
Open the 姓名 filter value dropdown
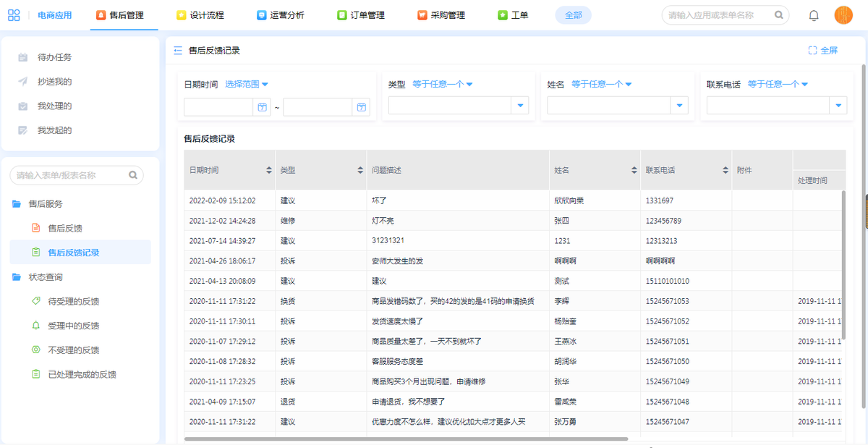coord(679,106)
